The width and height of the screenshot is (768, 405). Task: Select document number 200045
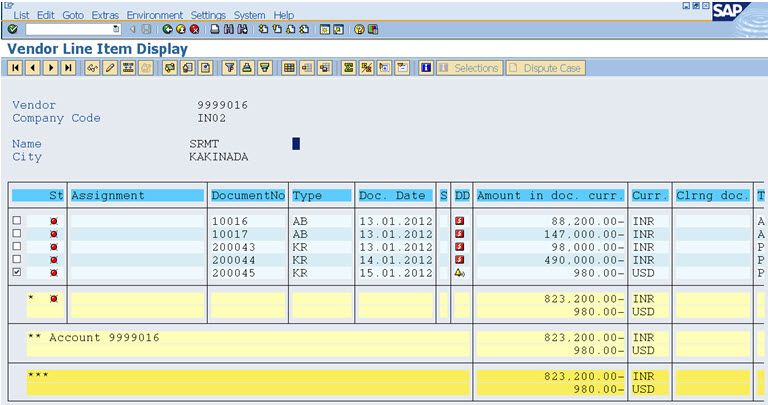[234, 273]
